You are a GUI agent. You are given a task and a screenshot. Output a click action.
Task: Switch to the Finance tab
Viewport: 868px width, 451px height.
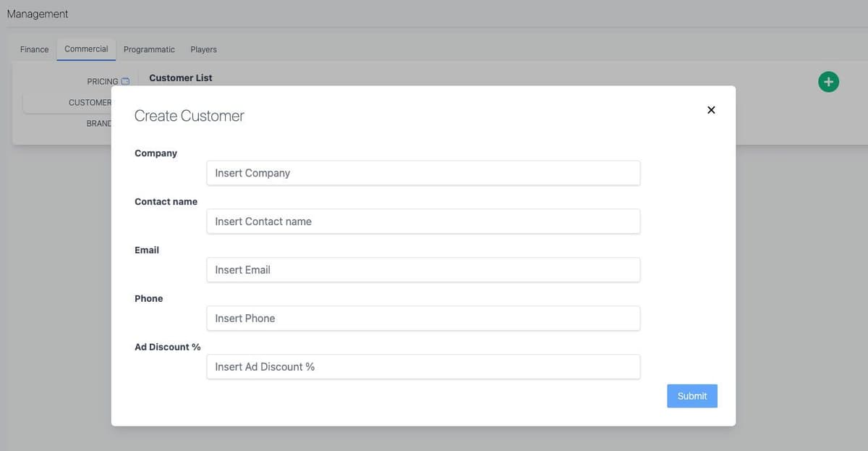coord(34,49)
